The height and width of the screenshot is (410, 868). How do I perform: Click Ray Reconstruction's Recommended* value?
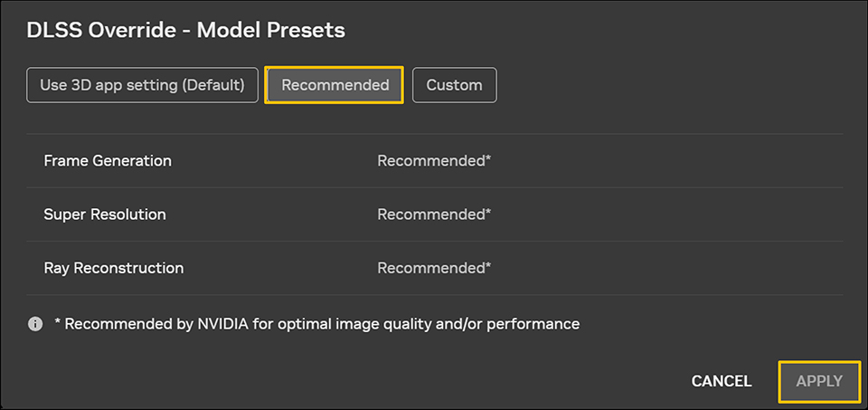click(433, 268)
